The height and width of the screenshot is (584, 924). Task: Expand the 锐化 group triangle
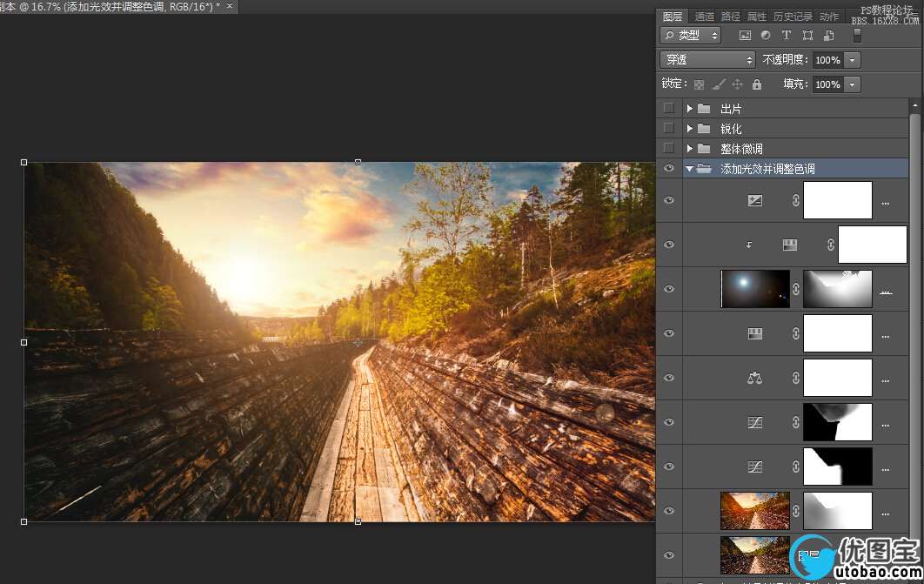tap(689, 129)
